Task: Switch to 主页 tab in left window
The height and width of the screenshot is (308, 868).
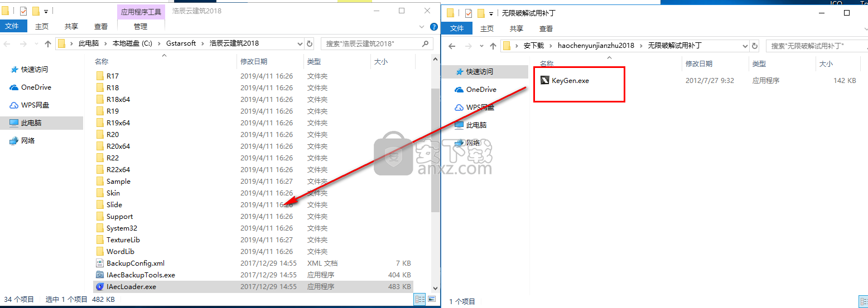Action: point(41,26)
